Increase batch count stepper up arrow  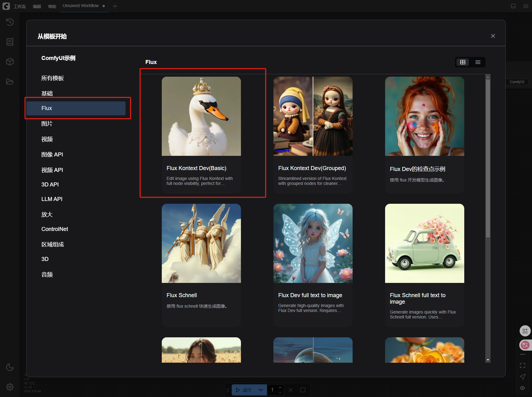pyautogui.click(x=280, y=387)
